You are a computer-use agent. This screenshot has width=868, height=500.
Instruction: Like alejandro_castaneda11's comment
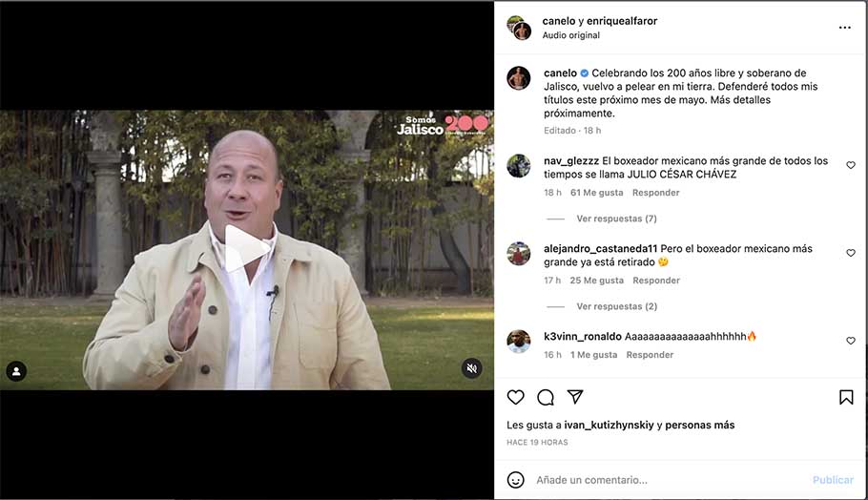pos(851,253)
